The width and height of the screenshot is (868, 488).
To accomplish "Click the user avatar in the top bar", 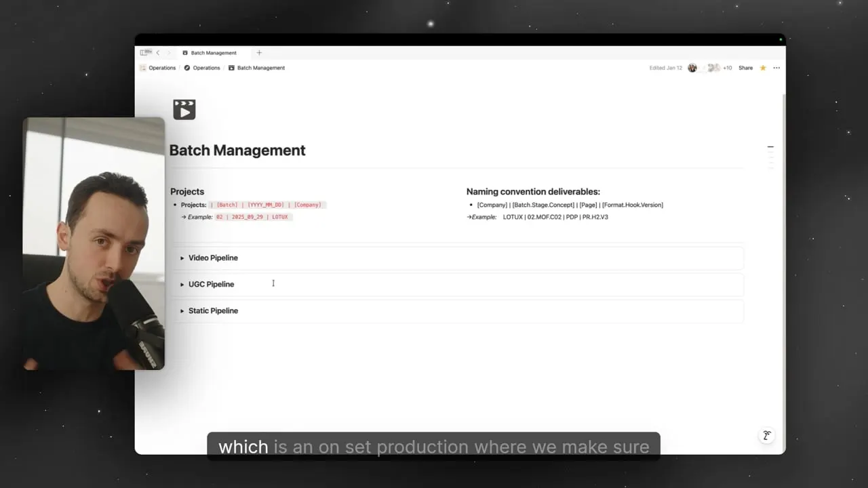I will tap(692, 68).
